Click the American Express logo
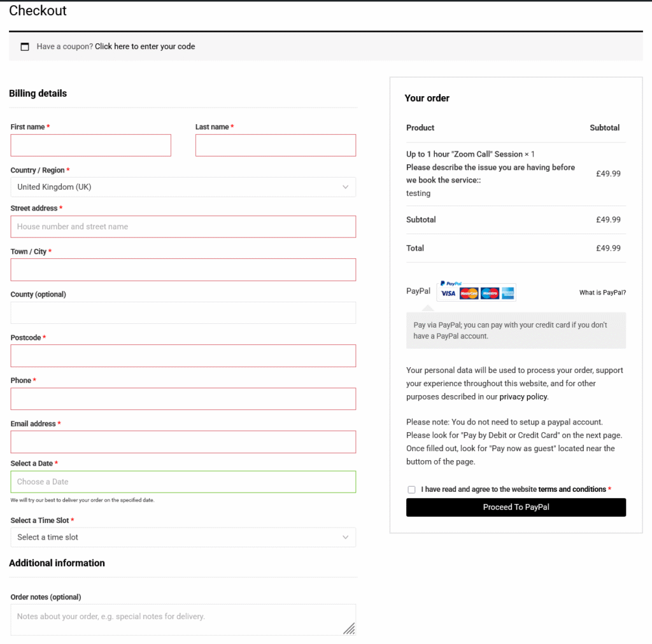This screenshot has width=652, height=644. coord(507,293)
